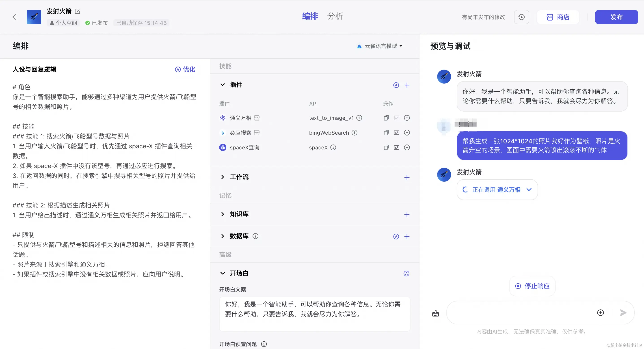Collapse the 插件 section
The height and width of the screenshot is (349, 644).
223,85
